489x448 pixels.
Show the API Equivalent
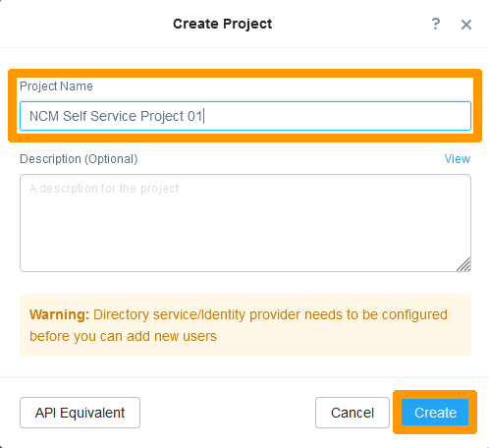[80, 413]
